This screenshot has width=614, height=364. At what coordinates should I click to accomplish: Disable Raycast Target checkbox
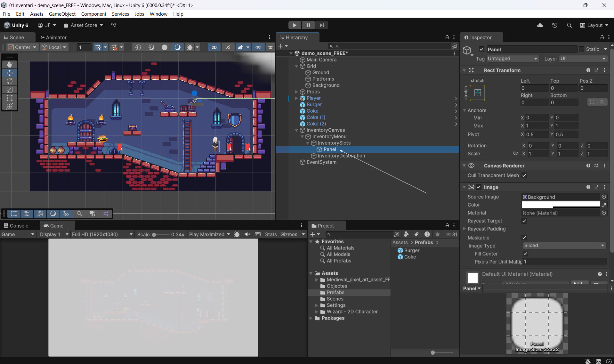tap(524, 221)
